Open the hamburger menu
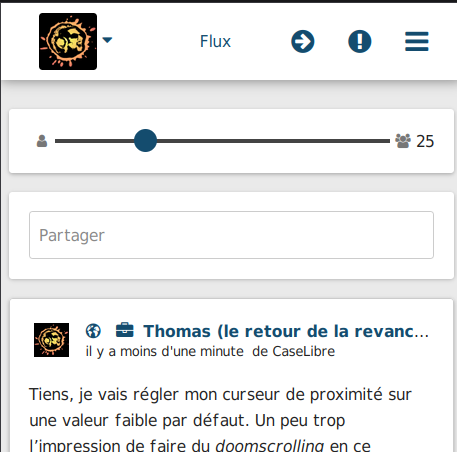The height and width of the screenshot is (452, 457). (x=417, y=42)
